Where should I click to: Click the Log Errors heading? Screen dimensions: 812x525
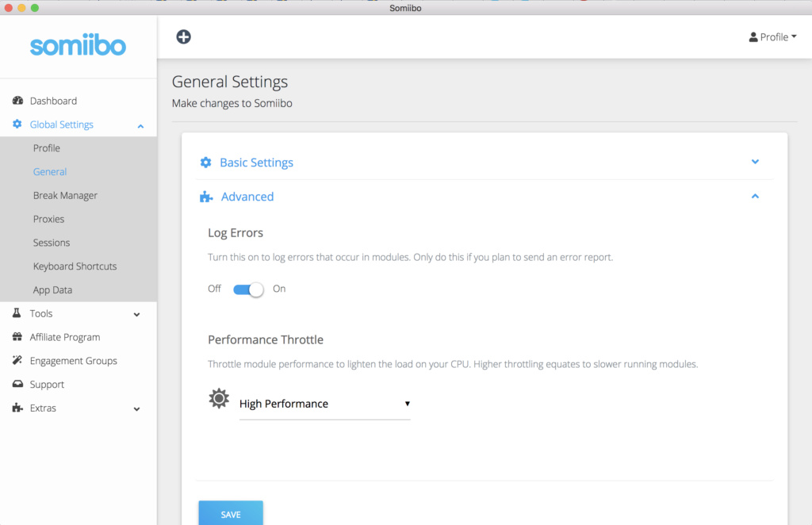pos(236,233)
